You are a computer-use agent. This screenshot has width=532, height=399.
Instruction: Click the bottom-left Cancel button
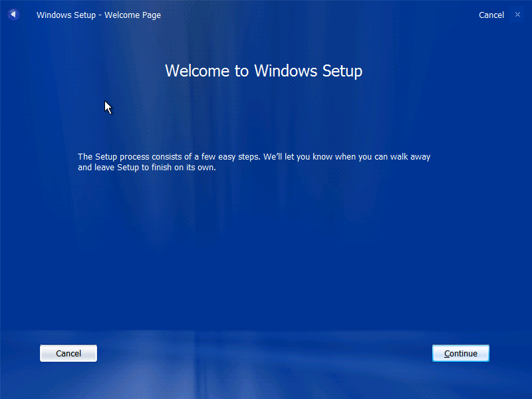pos(68,353)
